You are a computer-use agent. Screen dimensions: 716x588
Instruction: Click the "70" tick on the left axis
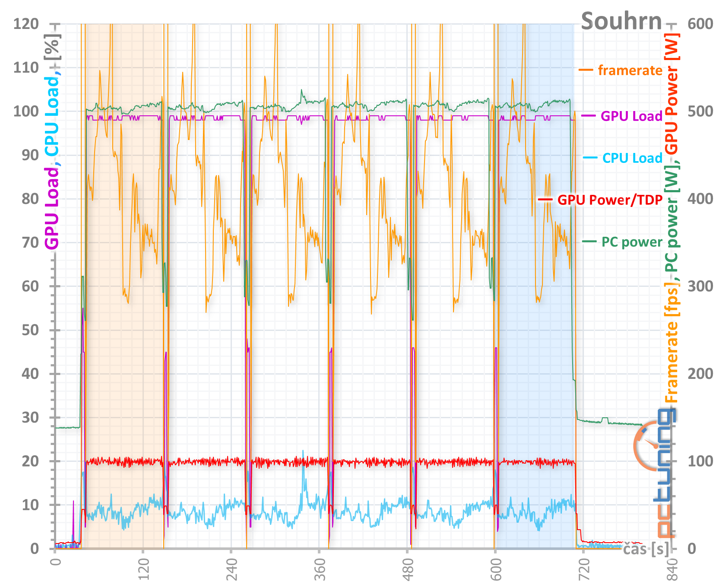tap(30, 242)
